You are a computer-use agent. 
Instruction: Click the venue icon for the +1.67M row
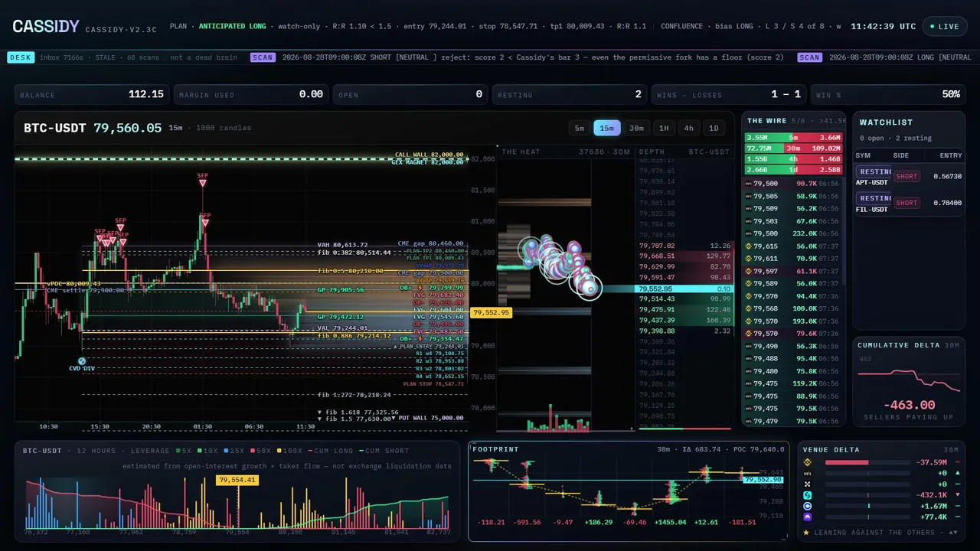[x=807, y=507]
